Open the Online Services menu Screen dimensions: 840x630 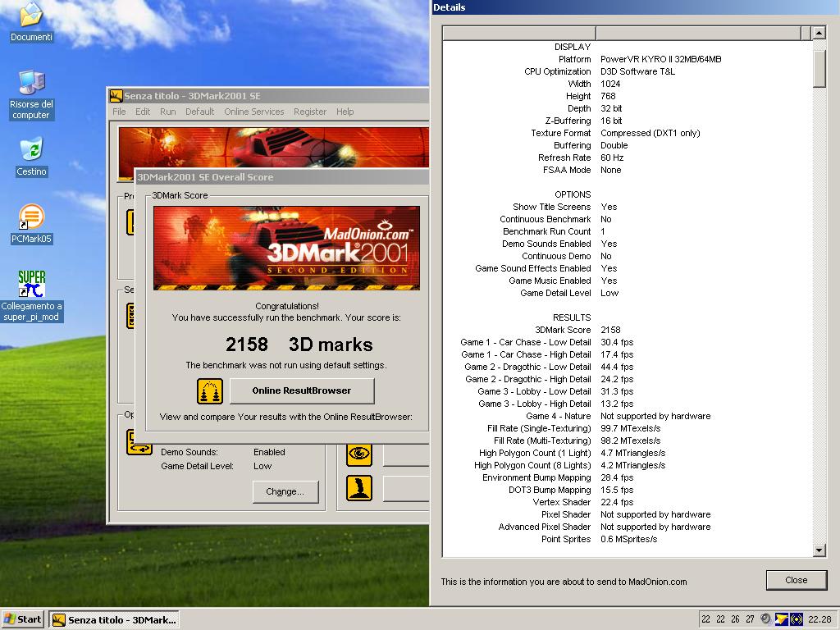[254, 112]
